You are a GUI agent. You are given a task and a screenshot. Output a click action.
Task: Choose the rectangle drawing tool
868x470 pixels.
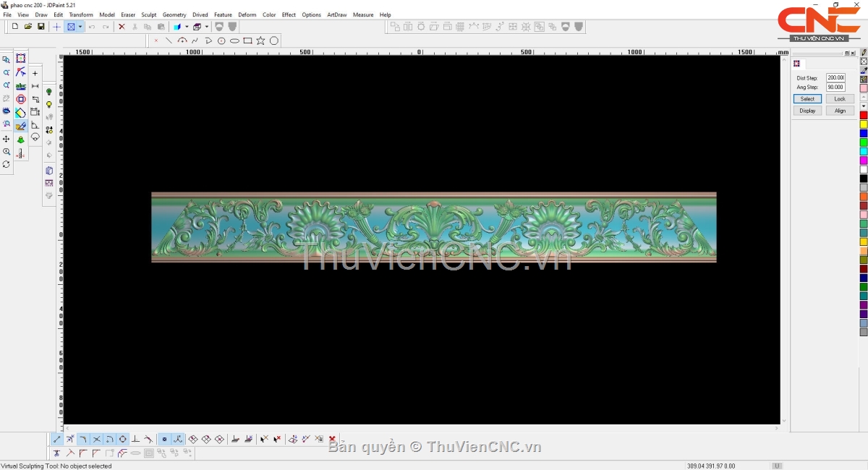tap(247, 41)
